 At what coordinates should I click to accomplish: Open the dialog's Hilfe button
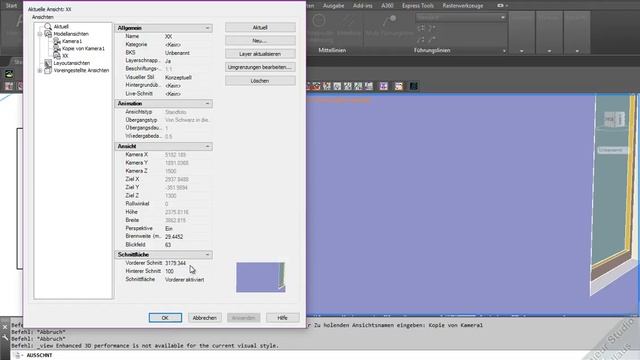click(x=282, y=318)
